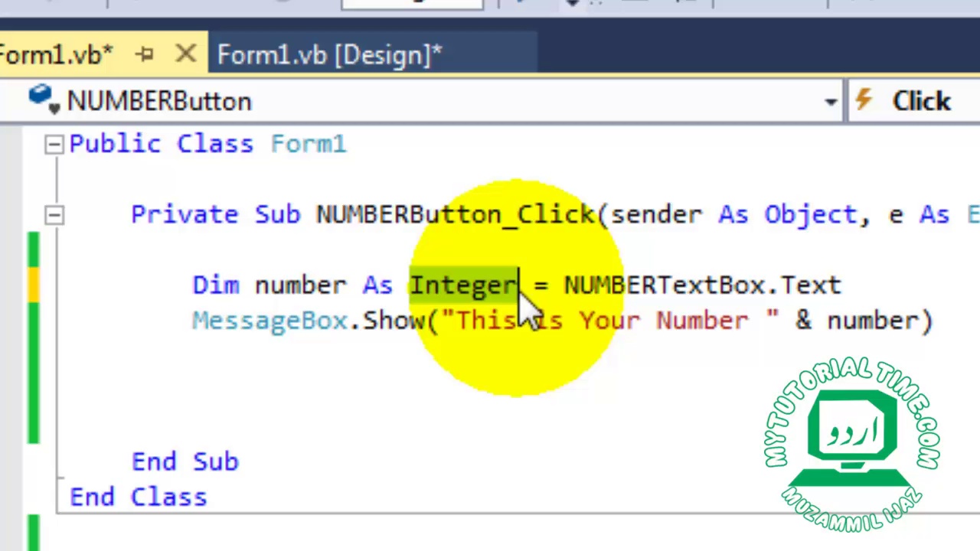
Task: Click the word Integer in code
Action: 463,285
